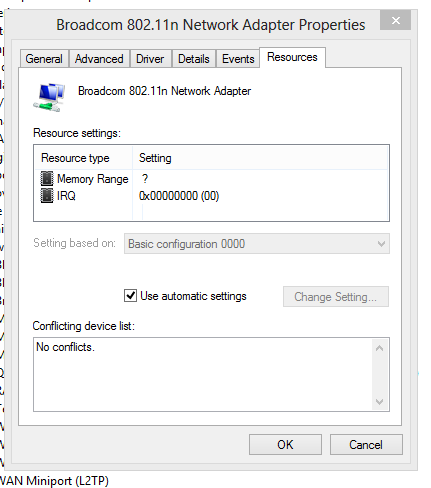Click the Memory Range question mark value
This screenshot has height=488, width=431.
(145, 179)
